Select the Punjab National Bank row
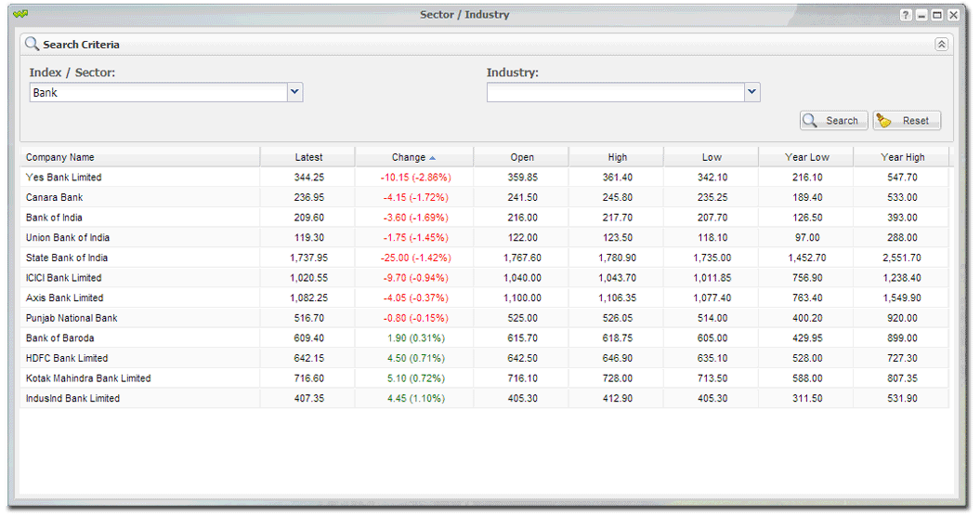 (484, 318)
